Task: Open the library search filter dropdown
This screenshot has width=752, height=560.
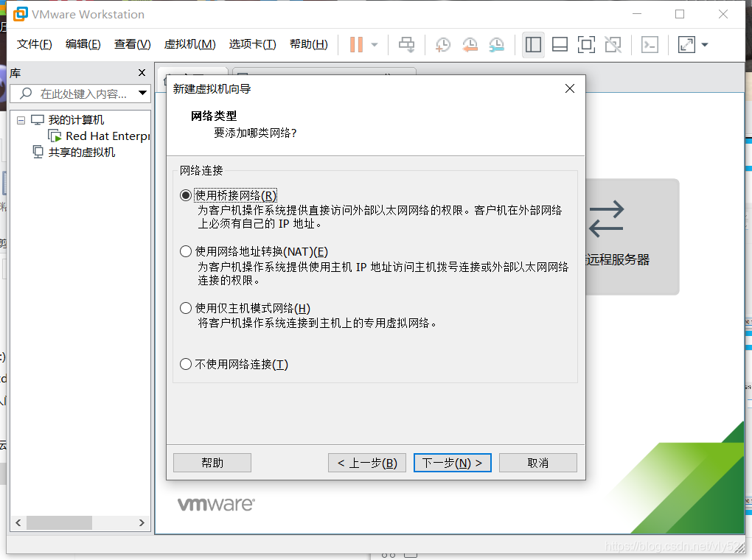Action: pos(142,93)
